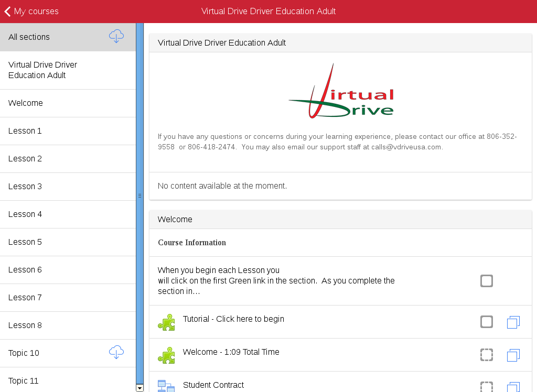Open Lesson 7 section

coord(68,297)
